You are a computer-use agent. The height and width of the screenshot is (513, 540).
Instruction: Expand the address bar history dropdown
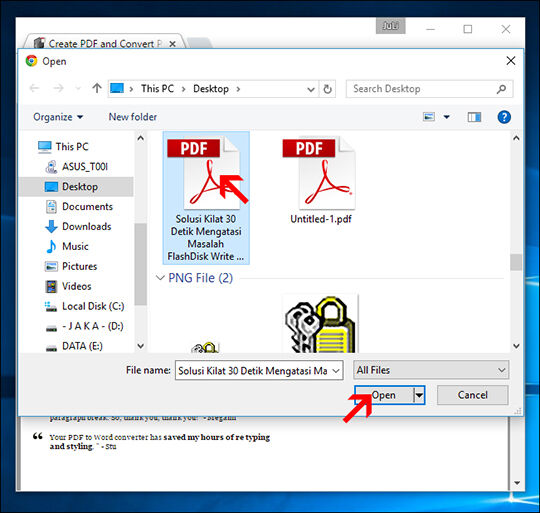311,90
